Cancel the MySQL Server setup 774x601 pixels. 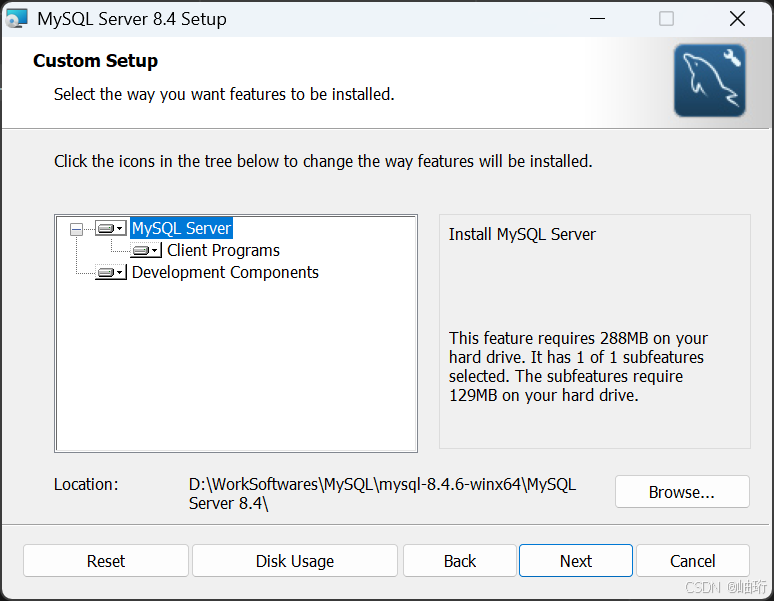[x=693, y=561]
